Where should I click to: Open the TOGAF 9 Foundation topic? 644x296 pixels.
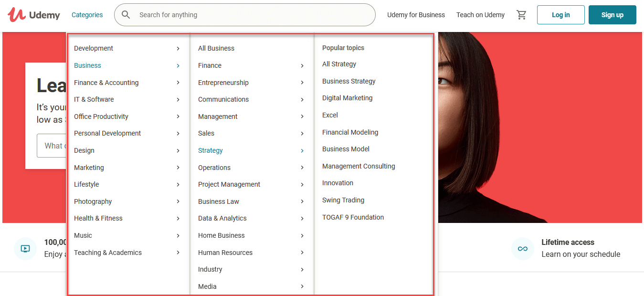[353, 217]
